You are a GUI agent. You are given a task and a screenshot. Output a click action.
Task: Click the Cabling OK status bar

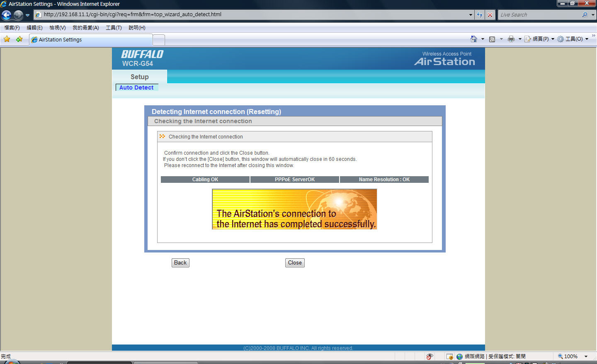pos(205,180)
